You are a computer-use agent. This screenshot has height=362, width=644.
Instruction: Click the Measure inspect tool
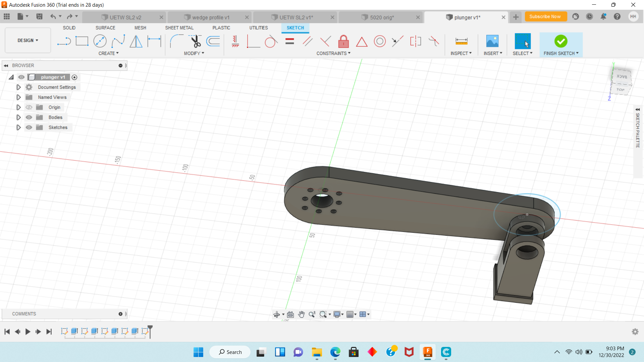[x=461, y=42]
